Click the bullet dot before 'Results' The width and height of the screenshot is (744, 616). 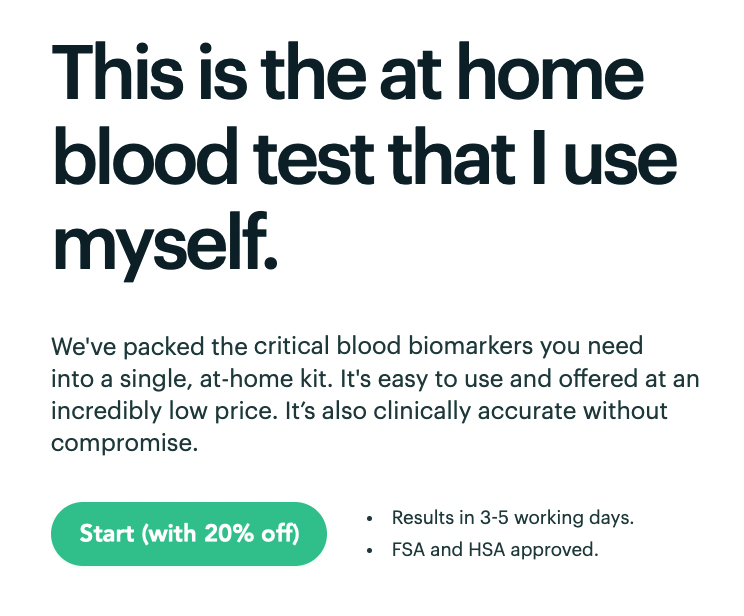(x=370, y=519)
